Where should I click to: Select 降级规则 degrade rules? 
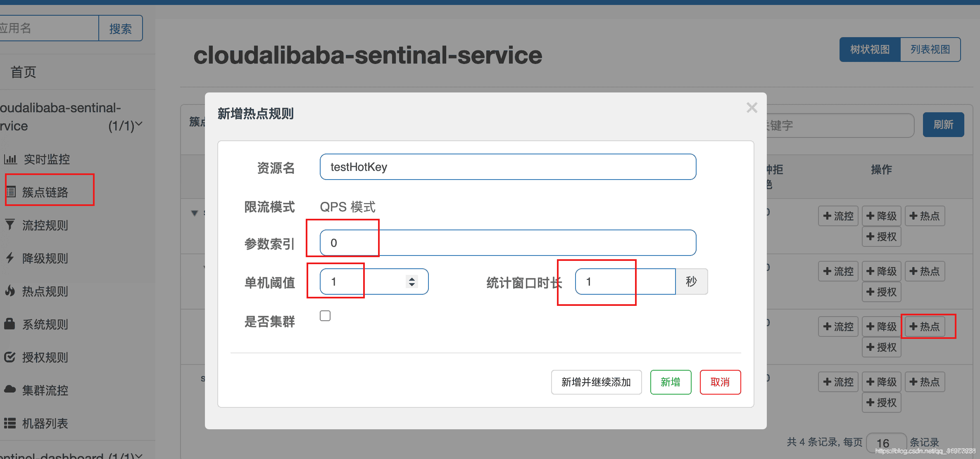click(45, 258)
